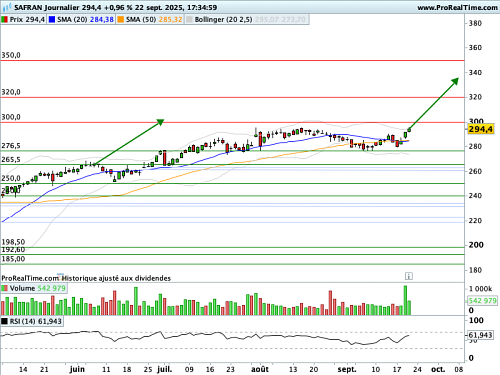Click the 200 tick on the price axis
500x375 pixels.
tap(476, 245)
